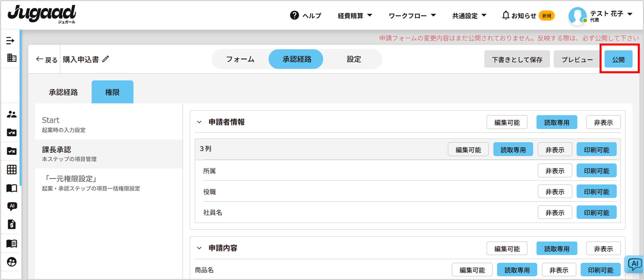Click the AI chat bubble sidebar icon

pos(12,206)
